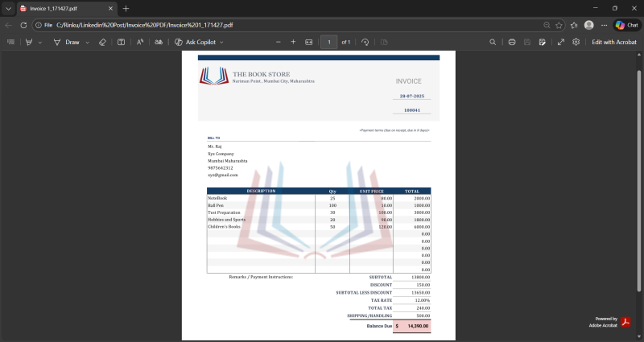The width and height of the screenshot is (644, 342).
Task: Rotate the PDF page
Action: [x=365, y=42]
